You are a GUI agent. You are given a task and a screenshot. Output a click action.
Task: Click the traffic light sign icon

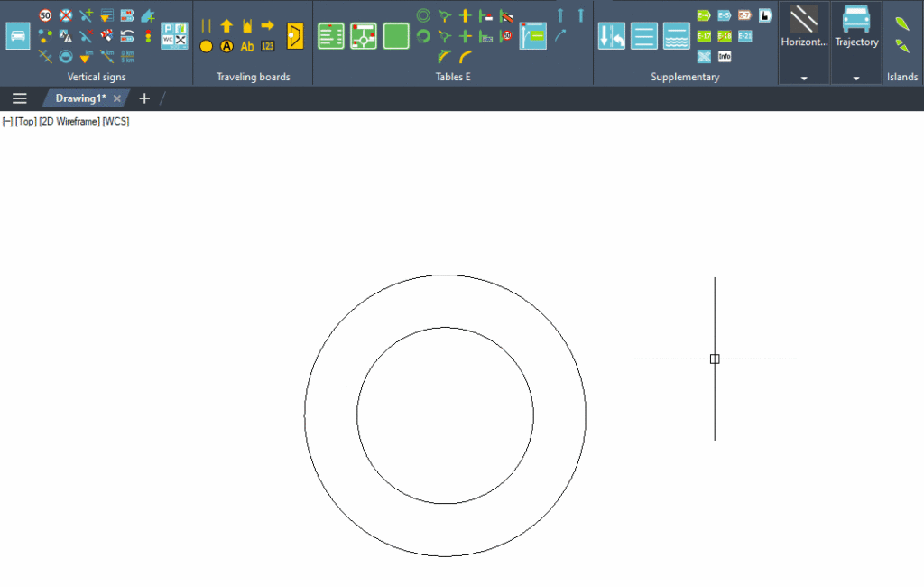point(148,36)
